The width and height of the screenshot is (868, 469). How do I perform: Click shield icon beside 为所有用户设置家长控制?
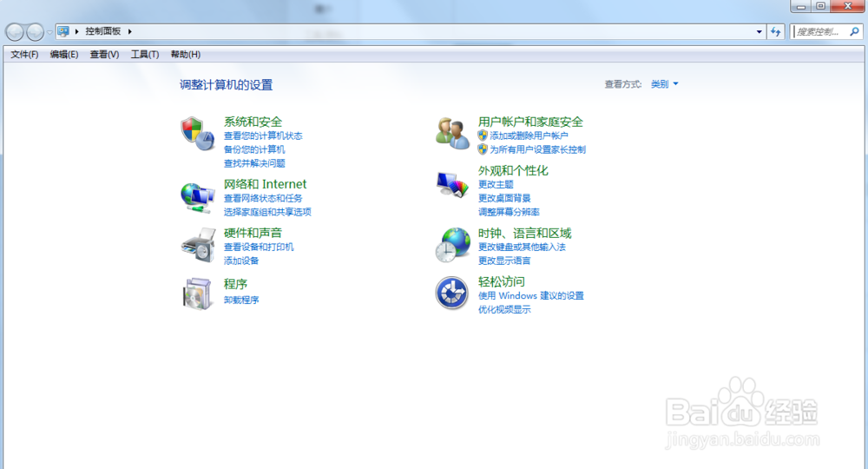483,149
